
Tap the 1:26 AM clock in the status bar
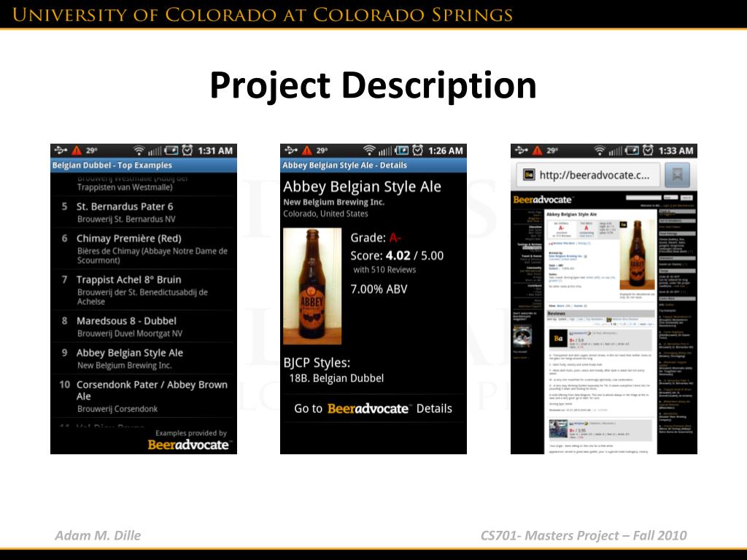446,151
